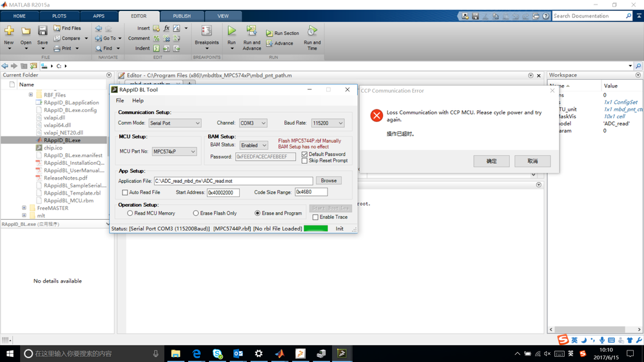Screen dimensions: 644x362
Task: Open the File menu in RAppID BL Tool
Action: click(x=119, y=100)
